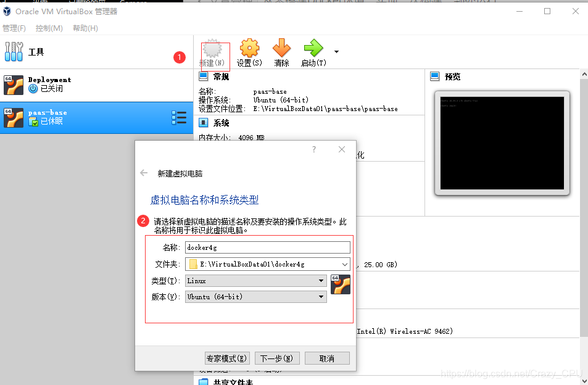Click the Preview (预览) panel icon
Screen dimensions: 588x385
[x=434, y=77]
